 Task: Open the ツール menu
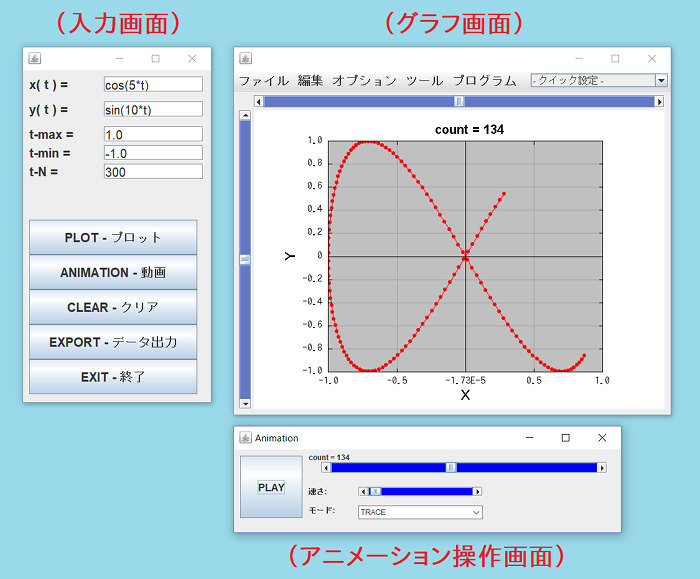coord(425,81)
